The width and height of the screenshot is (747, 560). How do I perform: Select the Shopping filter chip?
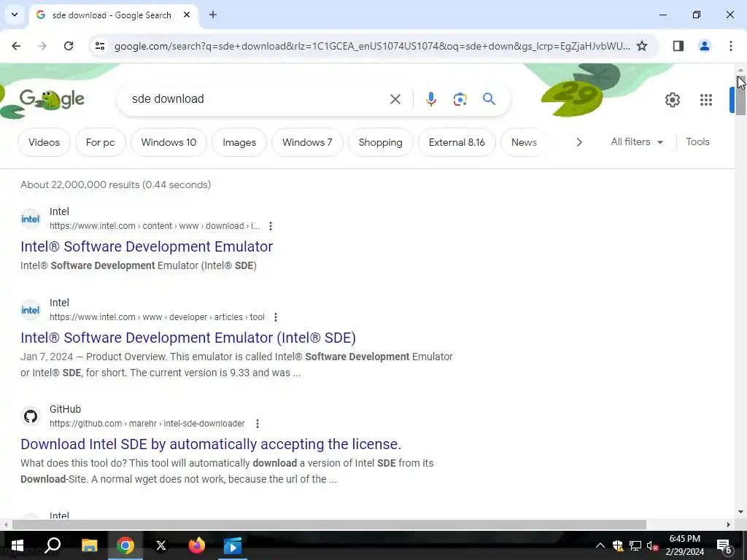[380, 142]
